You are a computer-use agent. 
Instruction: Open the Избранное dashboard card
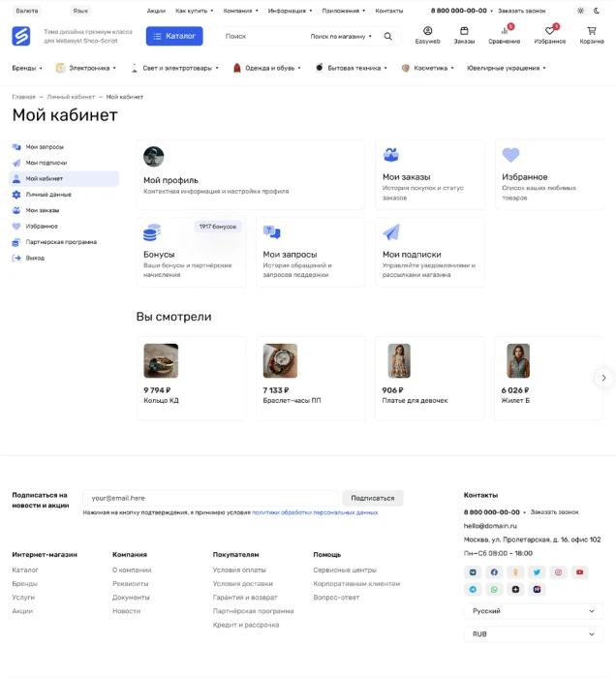coord(549,174)
